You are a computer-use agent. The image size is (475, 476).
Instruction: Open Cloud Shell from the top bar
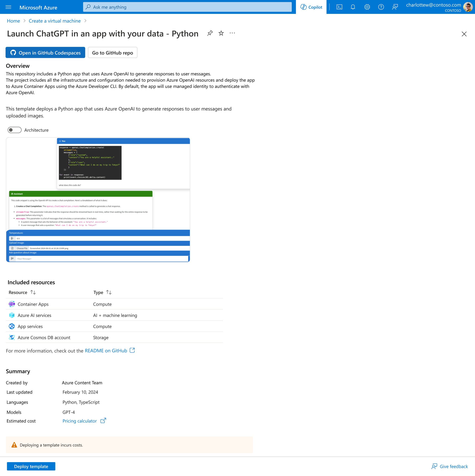(339, 7)
